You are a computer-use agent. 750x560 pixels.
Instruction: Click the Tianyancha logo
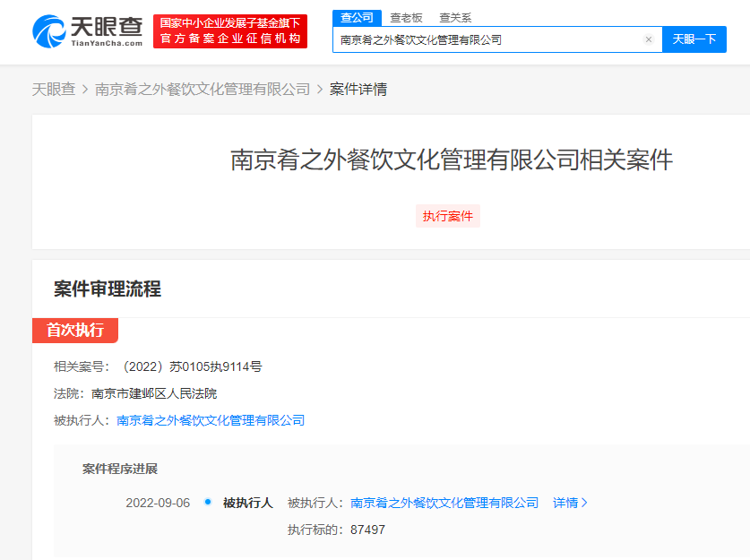tap(87, 31)
